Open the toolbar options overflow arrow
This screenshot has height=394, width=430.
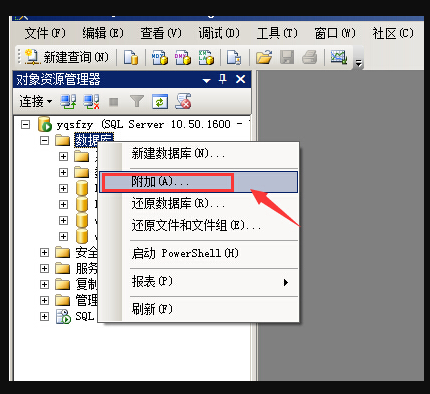click(358, 63)
